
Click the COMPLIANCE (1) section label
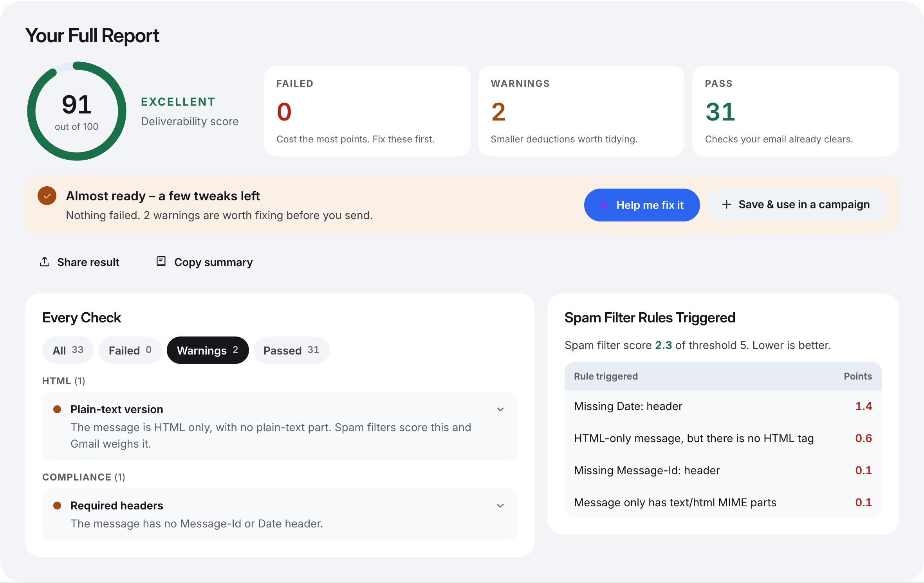pyautogui.click(x=84, y=477)
